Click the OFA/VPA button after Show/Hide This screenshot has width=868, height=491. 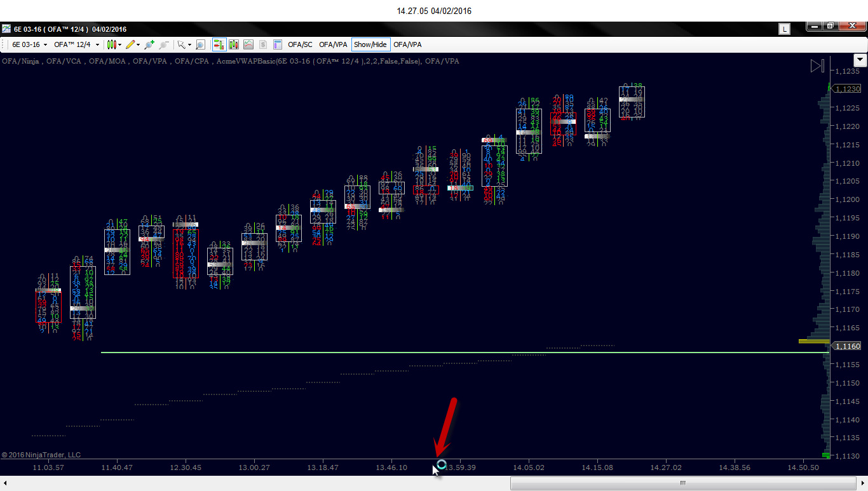(407, 44)
